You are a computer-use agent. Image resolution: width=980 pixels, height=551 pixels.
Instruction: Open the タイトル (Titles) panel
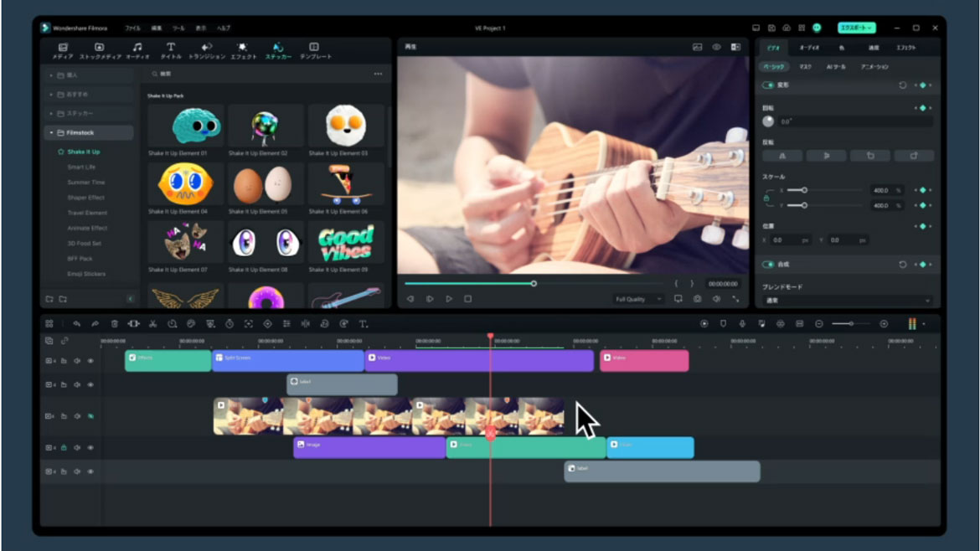[171, 50]
